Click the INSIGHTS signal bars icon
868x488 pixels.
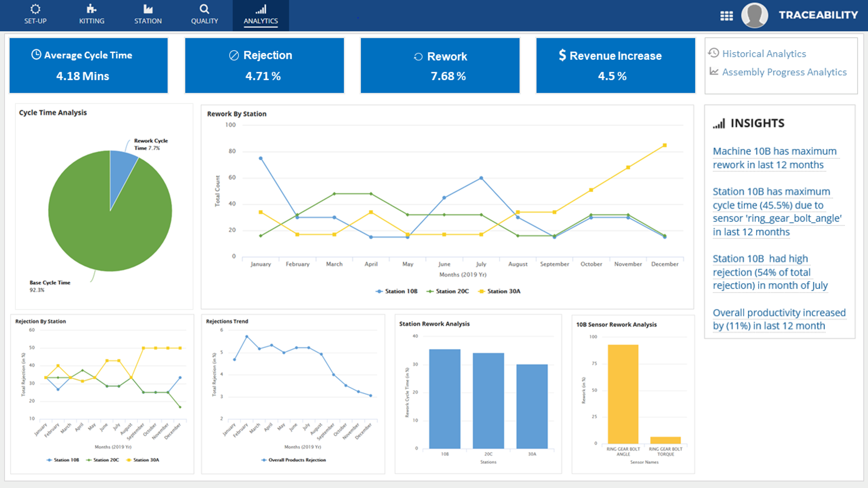pos(719,124)
